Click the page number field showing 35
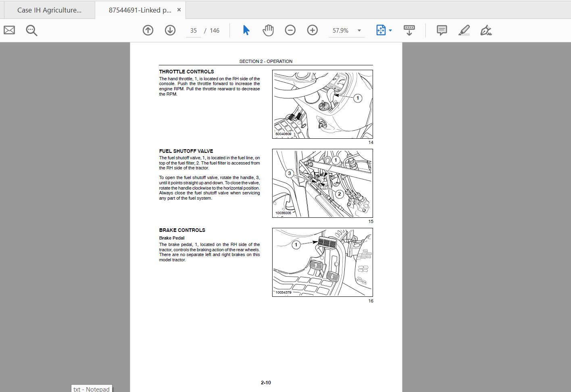 [x=194, y=31]
